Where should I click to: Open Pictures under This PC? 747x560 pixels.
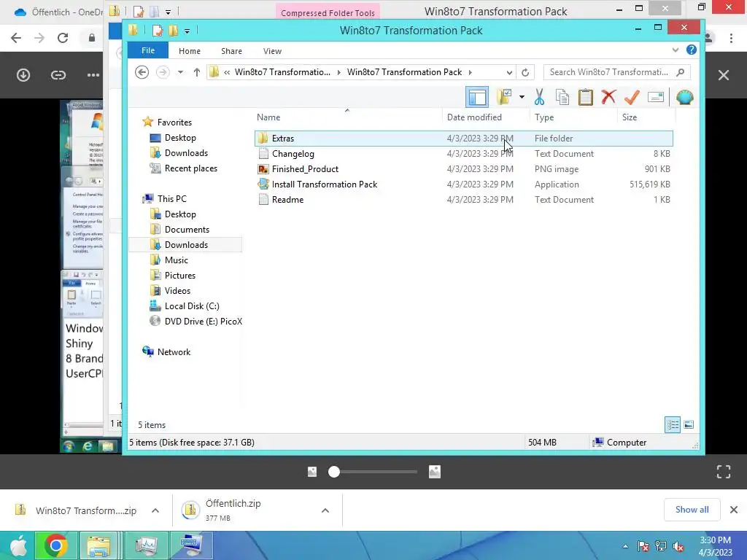[x=179, y=275]
